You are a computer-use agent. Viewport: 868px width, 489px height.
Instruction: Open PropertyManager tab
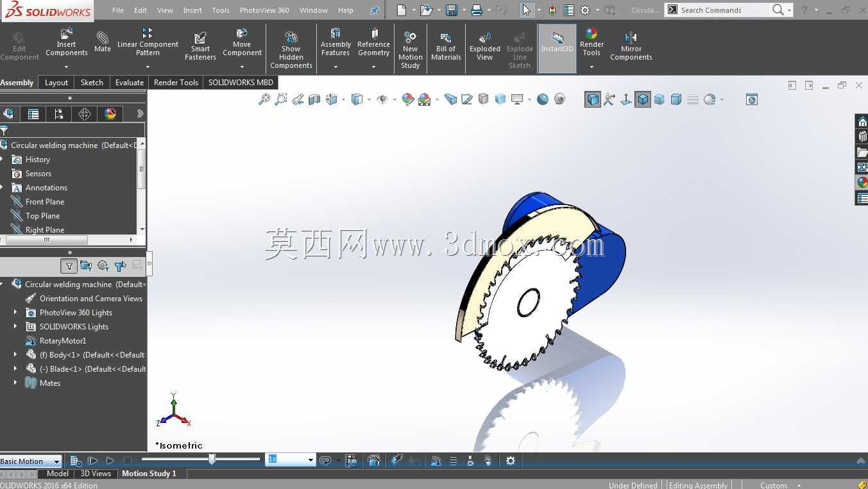tap(33, 113)
